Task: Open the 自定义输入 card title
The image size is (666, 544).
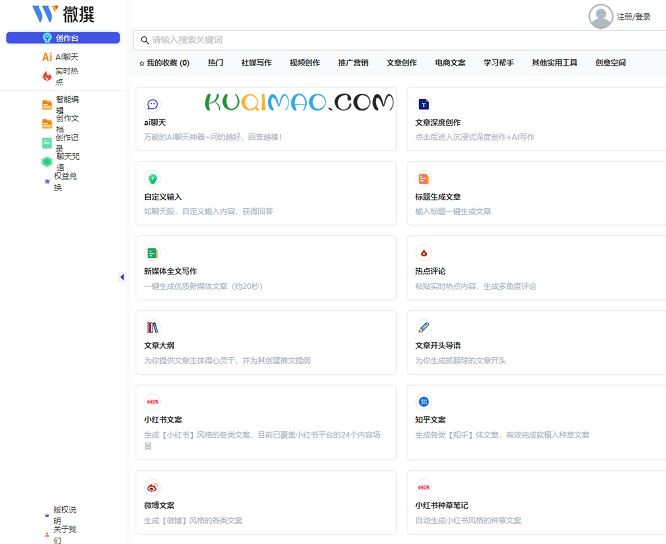Action: 163,197
